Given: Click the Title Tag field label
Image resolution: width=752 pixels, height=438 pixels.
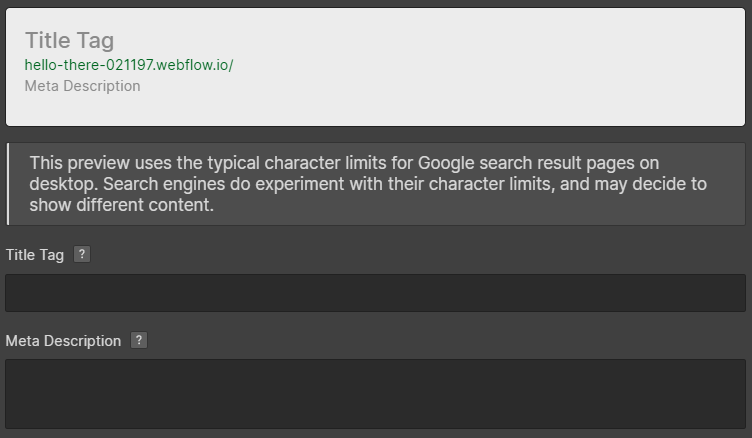Looking at the screenshot, I should click(x=35, y=255).
